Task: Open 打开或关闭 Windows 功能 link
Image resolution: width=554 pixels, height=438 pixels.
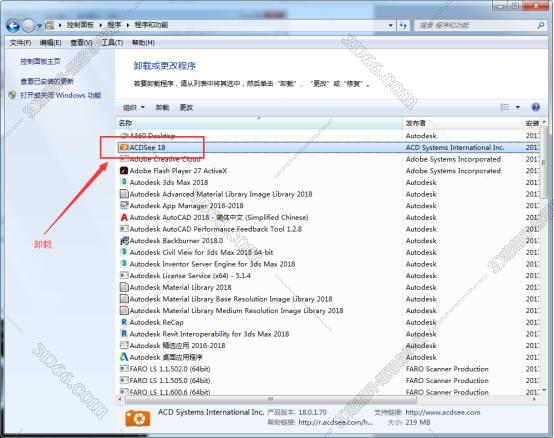Action: pos(61,95)
